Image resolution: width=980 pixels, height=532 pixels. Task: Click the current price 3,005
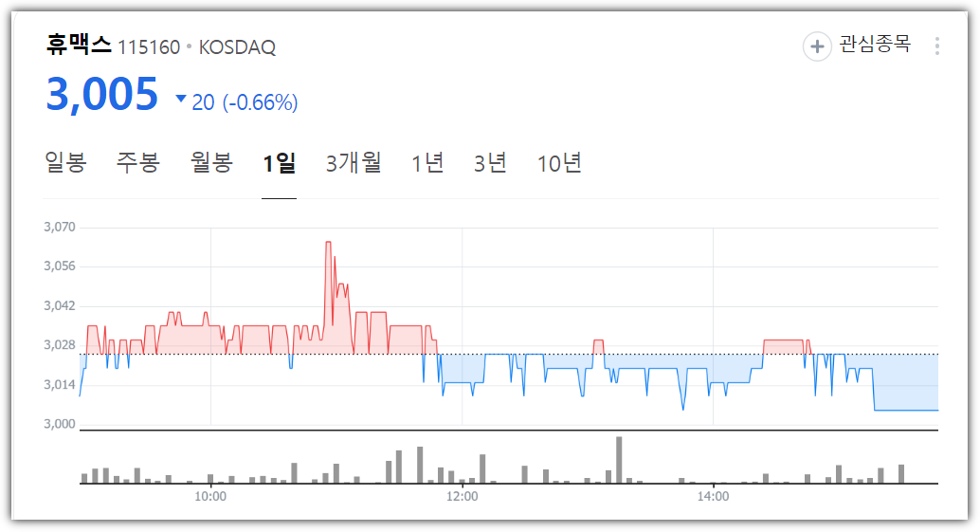click(101, 95)
